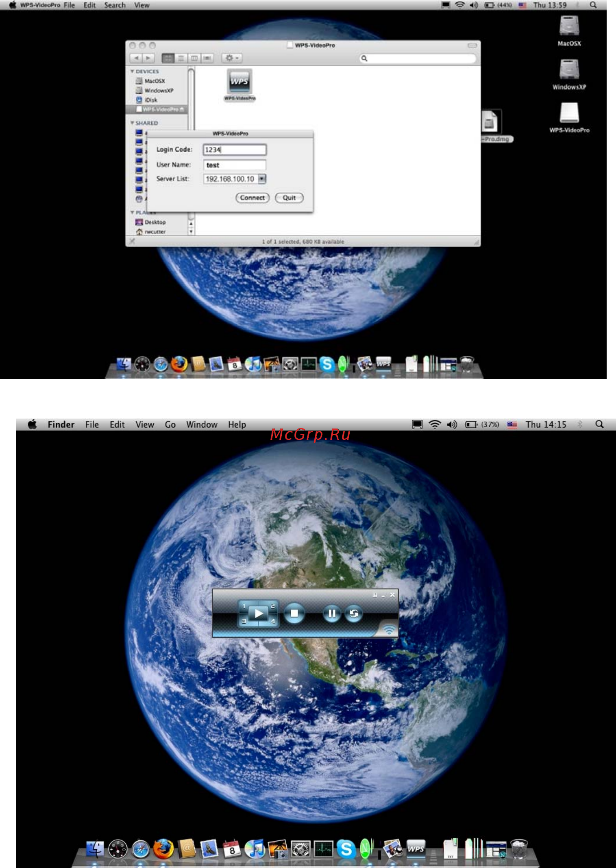Eject the WPS-VideoPro volume in the sidebar
Image resolution: width=616 pixels, height=868 pixels.
tap(182, 109)
